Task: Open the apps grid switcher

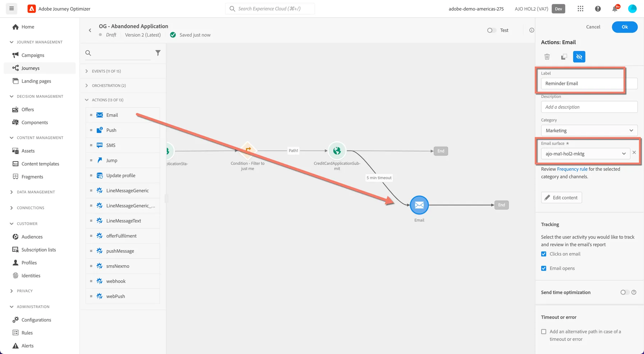Action: click(580, 9)
